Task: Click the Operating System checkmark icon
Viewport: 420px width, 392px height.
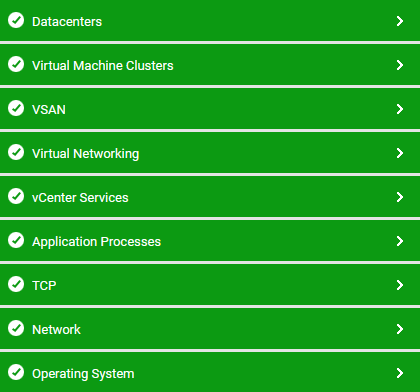Action: [x=16, y=372]
